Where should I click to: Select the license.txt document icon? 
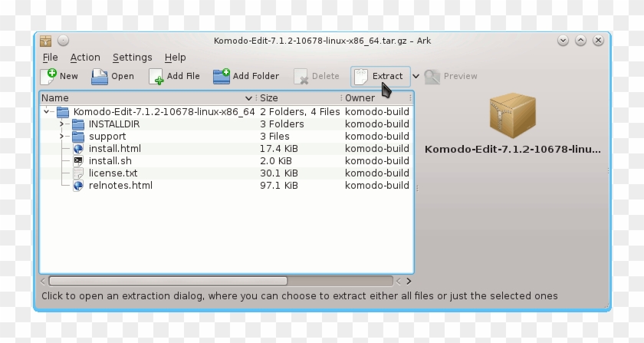(x=78, y=173)
